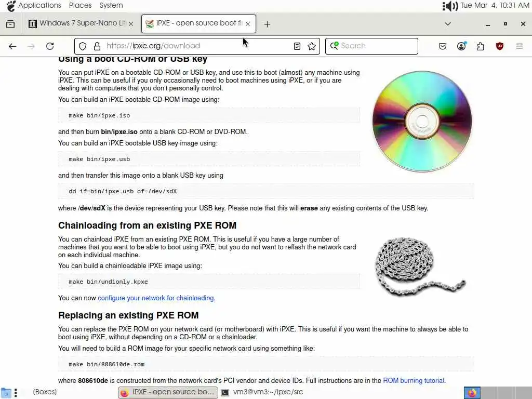Click the show desktop icon in bottom panel
The width and height of the screenshot is (532, 399).
tap(6, 393)
